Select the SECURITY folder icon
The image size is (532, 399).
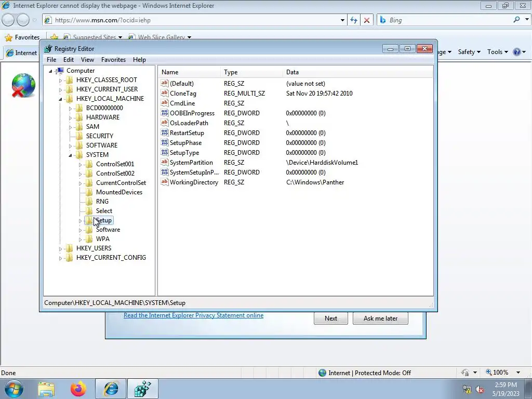click(x=79, y=136)
